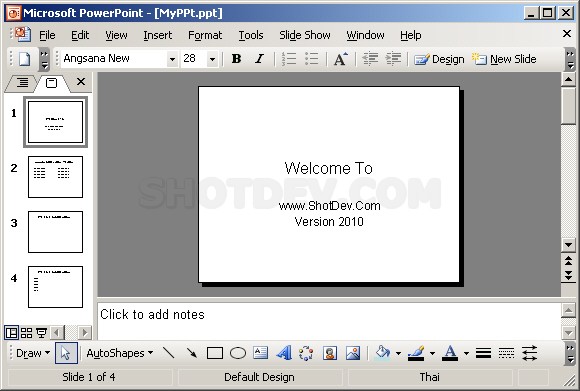The width and height of the screenshot is (580, 391).
Task: Click the New Slide button
Action: point(504,59)
